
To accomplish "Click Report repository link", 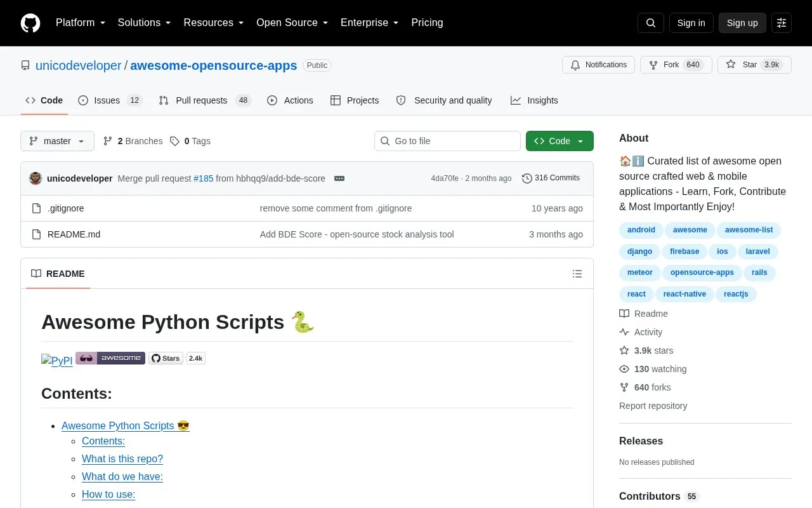I will [x=653, y=406].
